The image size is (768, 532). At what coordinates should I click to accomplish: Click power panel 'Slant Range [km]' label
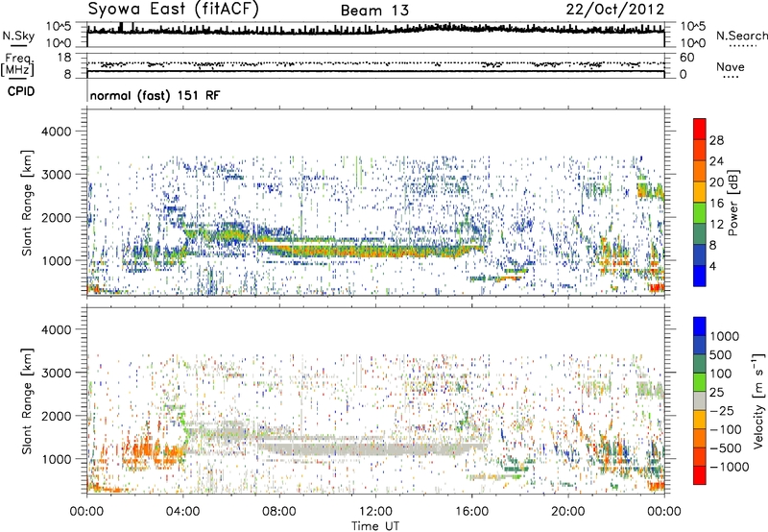point(27,203)
